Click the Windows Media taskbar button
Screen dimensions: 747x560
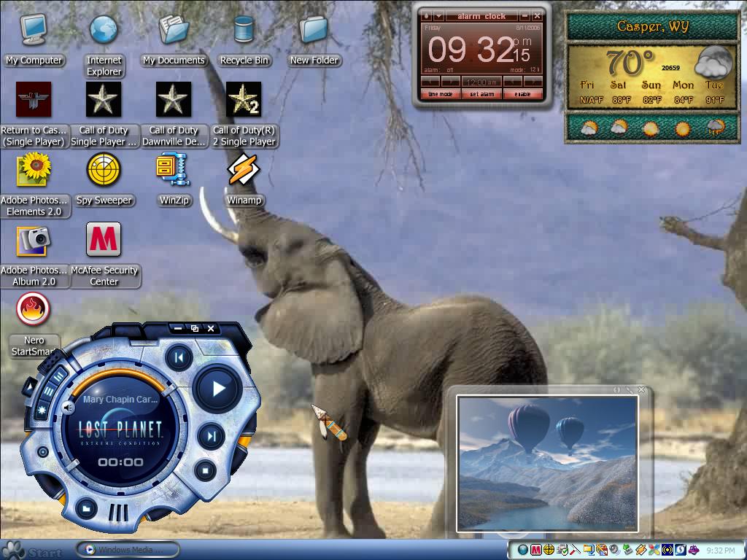point(128,549)
